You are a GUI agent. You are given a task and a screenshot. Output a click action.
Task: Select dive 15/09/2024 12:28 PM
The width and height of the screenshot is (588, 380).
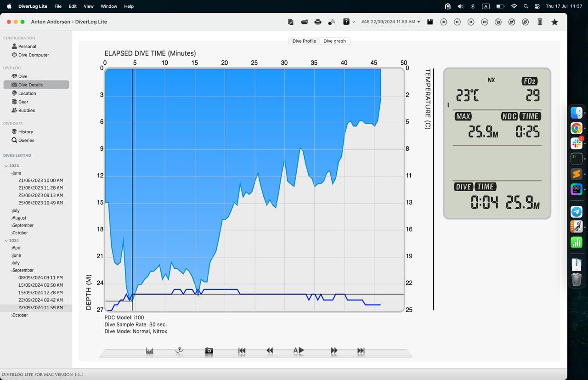[x=40, y=292]
